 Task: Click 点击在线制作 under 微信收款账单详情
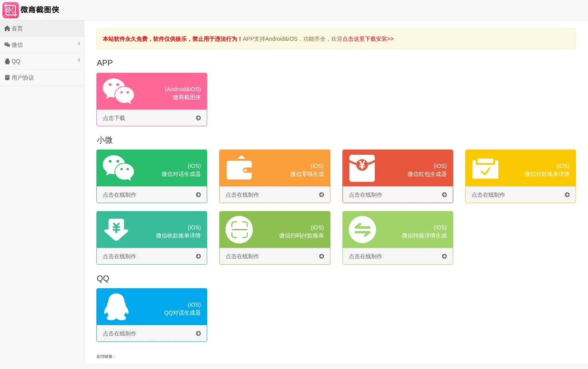tap(120, 256)
